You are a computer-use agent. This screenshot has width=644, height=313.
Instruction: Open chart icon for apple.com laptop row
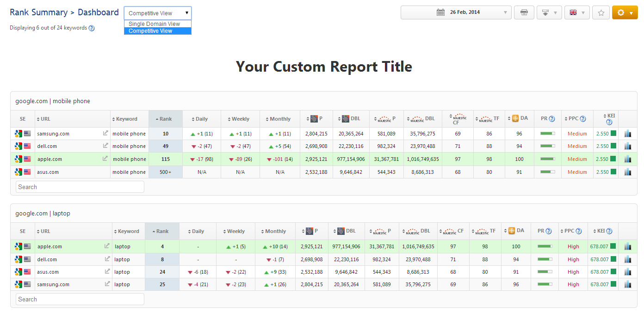(x=627, y=247)
